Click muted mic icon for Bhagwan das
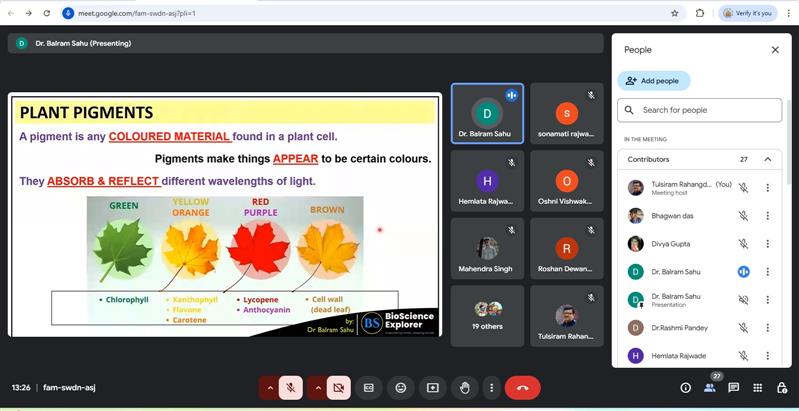Viewport: 799px width, 411px height. [743, 215]
